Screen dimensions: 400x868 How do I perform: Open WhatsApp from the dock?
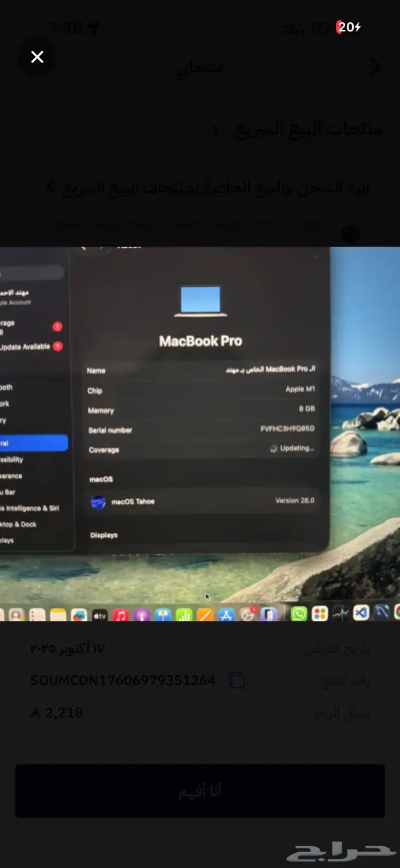[299, 614]
